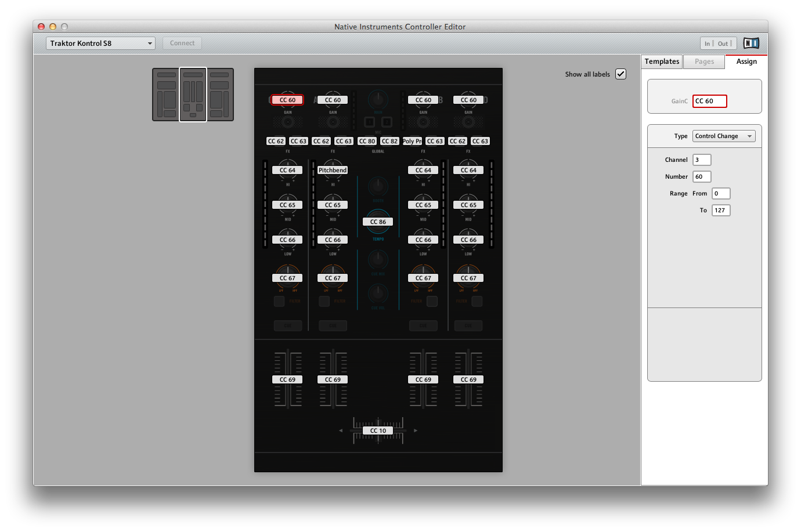Viewport: 801px width, 532px height.
Task: Switch to the Assign tab
Action: click(746, 61)
